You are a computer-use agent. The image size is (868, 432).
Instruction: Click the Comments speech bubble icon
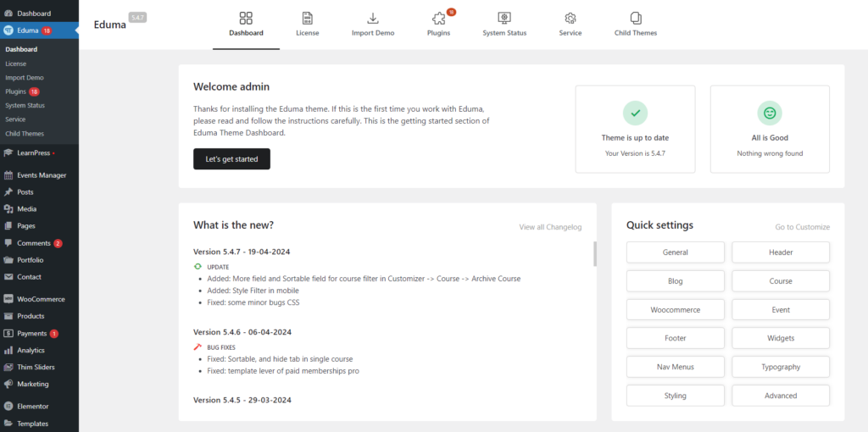pos(8,243)
